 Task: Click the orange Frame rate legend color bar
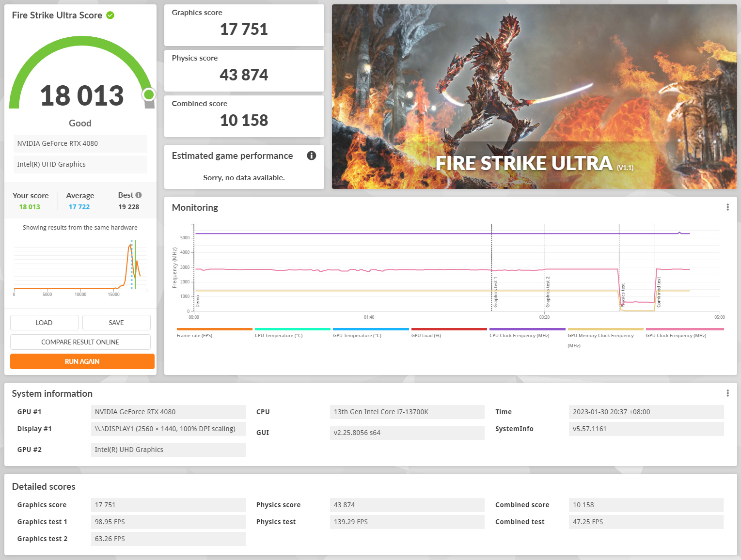[x=215, y=329]
